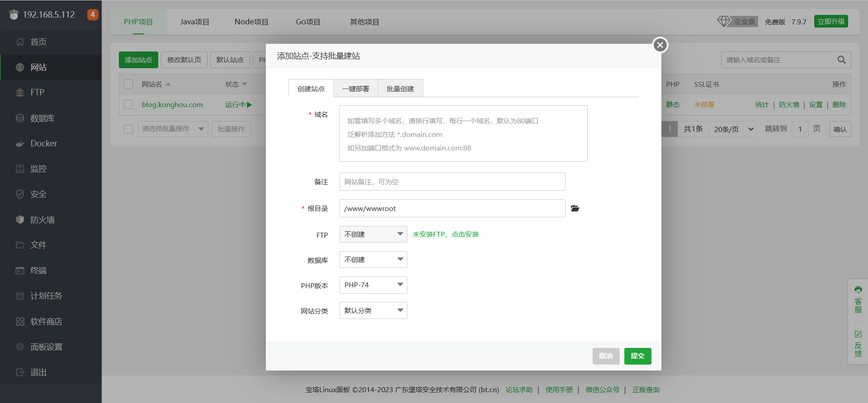Click the logout icon beside 退出
The image size is (868, 403).
(x=20, y=372)
